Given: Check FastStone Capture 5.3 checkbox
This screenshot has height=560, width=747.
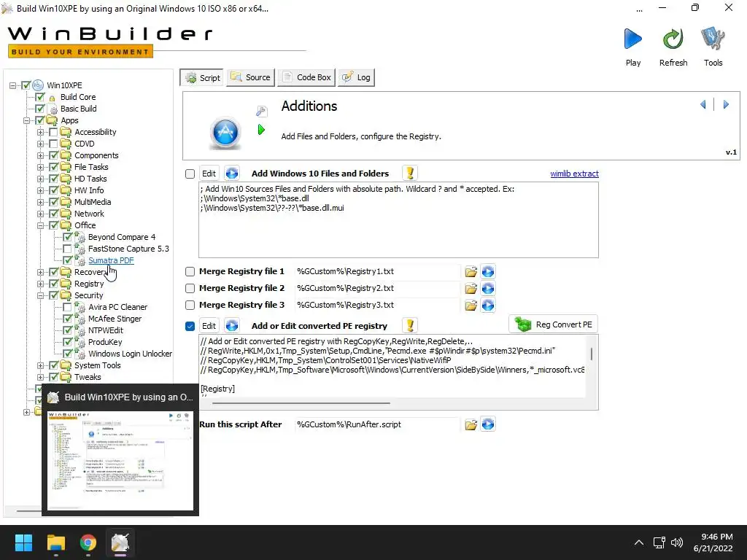Looking at the screenshot, I should click(x=67, y=249).
